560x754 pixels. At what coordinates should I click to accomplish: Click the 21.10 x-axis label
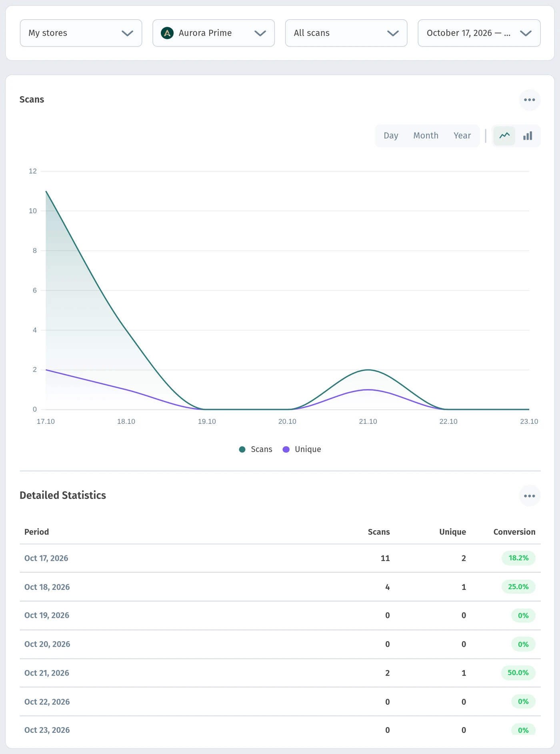368,421
